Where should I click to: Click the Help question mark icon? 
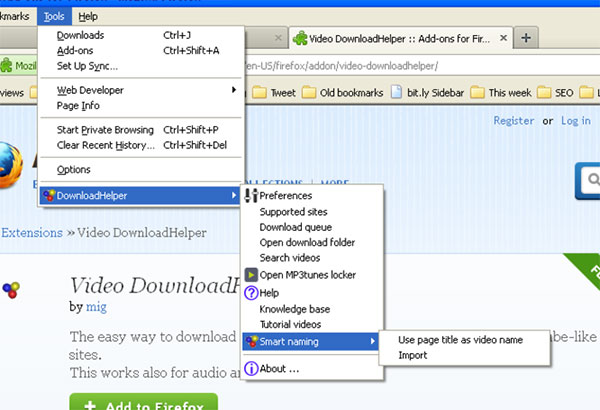point(251,293)
